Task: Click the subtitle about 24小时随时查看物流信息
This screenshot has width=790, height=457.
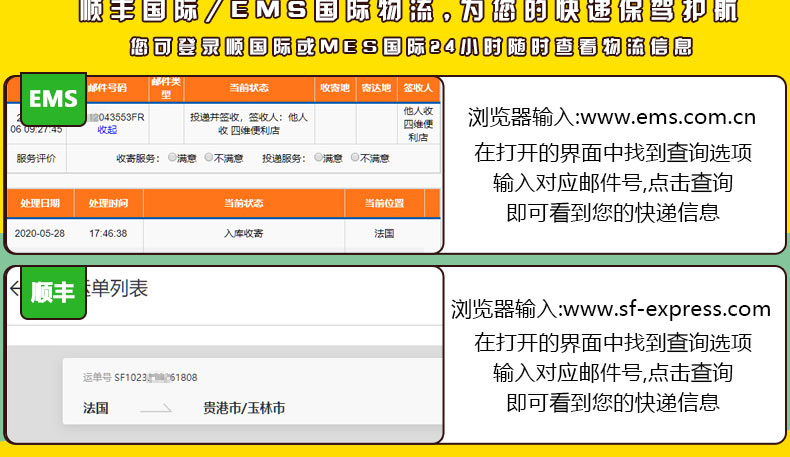Action: tap(411, 47)
